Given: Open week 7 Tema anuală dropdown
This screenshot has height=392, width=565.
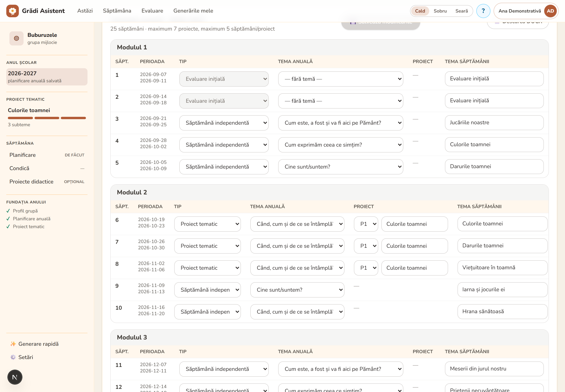Looking at the screenshot, I should (297, 246).
